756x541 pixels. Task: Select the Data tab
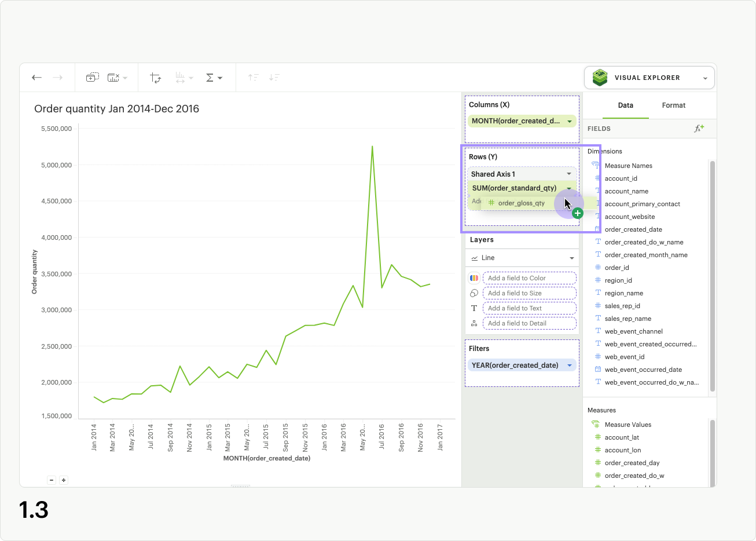(x=625, y=105)
